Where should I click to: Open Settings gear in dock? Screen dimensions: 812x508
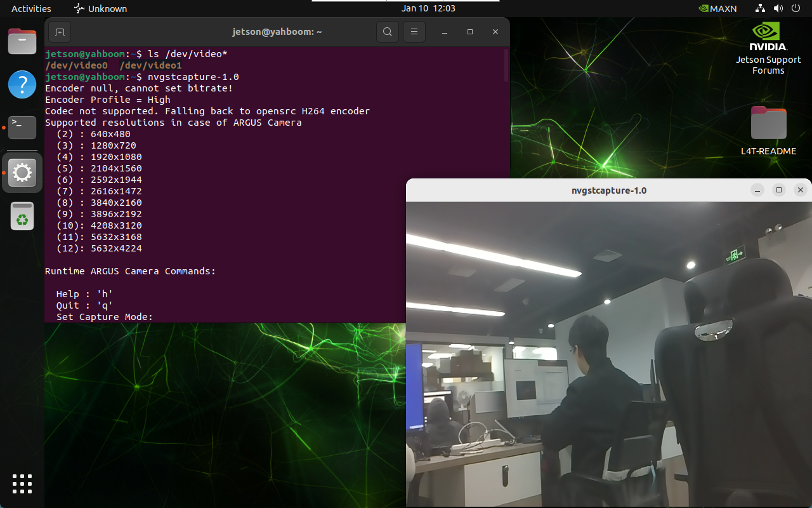click(22, 173)
